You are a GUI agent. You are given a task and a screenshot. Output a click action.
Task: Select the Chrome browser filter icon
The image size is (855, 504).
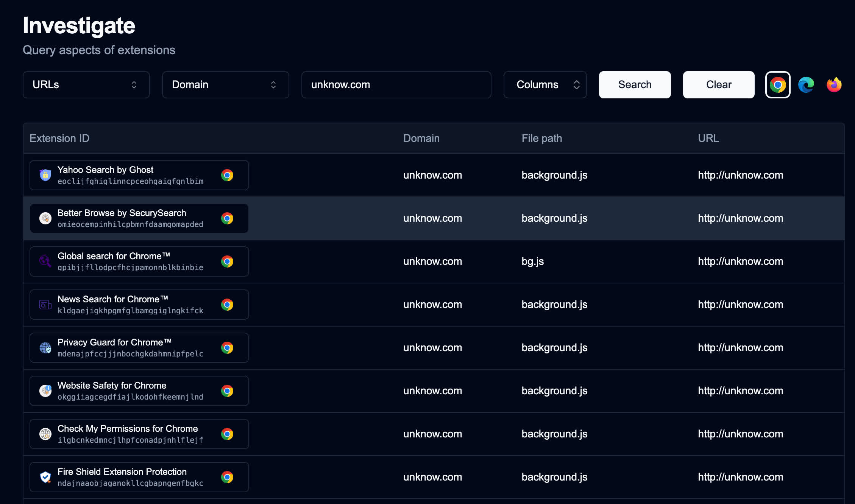778,85
